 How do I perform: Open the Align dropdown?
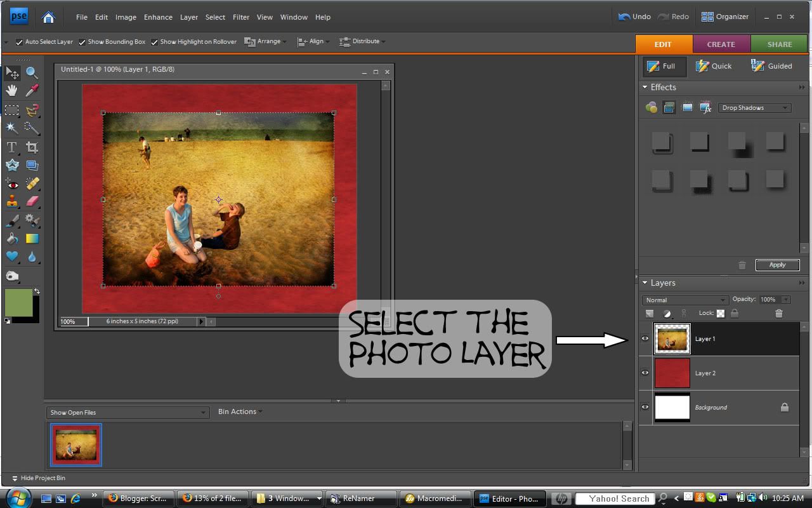click(313, 41)
